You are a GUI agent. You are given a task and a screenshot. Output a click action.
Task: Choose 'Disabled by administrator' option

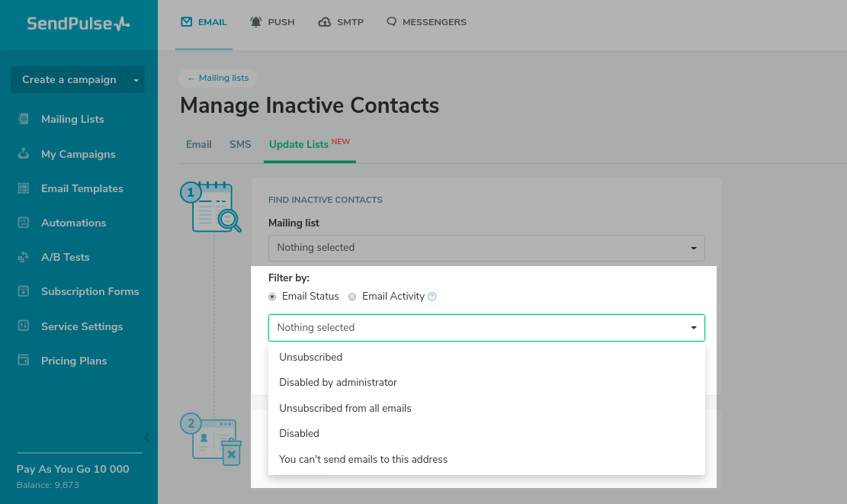tap(338, 382)
